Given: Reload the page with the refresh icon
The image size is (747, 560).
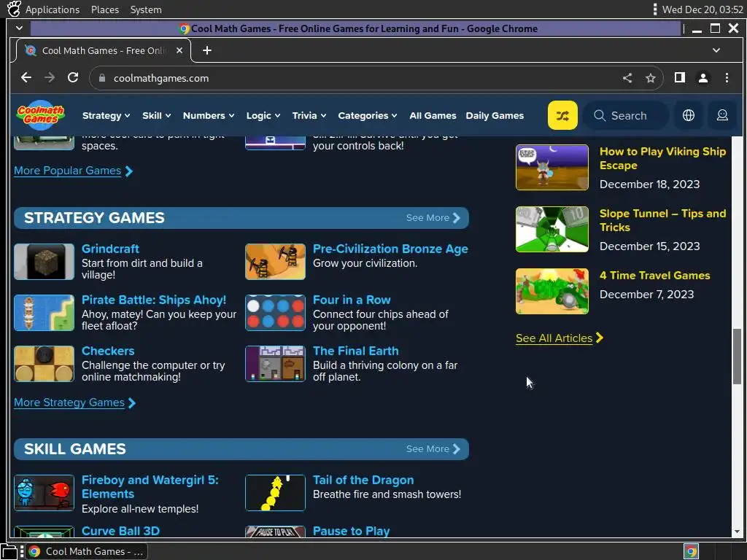Looking at the screenshot, I should point(73,77).
